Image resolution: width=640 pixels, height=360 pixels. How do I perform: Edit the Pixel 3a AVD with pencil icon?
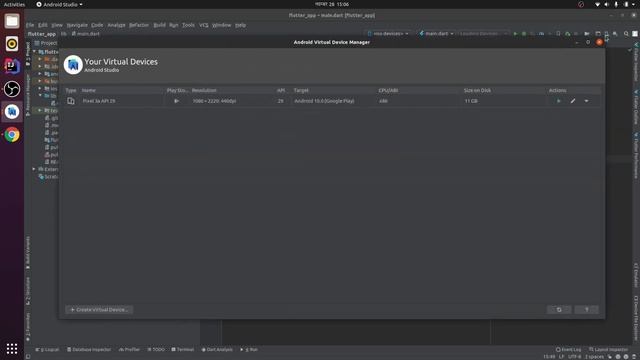coord(573,101)
